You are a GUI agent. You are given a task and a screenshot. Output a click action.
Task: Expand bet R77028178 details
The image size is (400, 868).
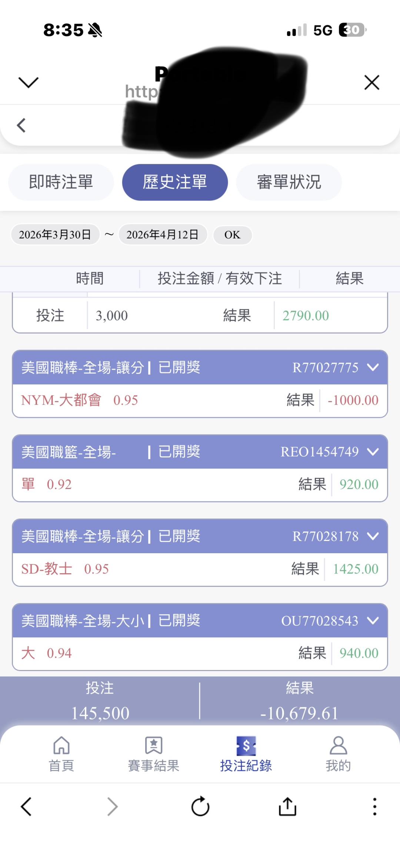pos(373,536)
